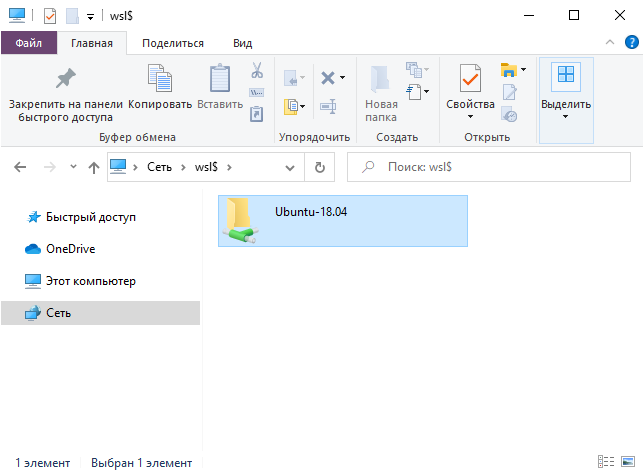Switch to Large Icons view in status bar
The width and height of the screenshot is (644, 475).
pyautogui.click(x=628, y=462)
